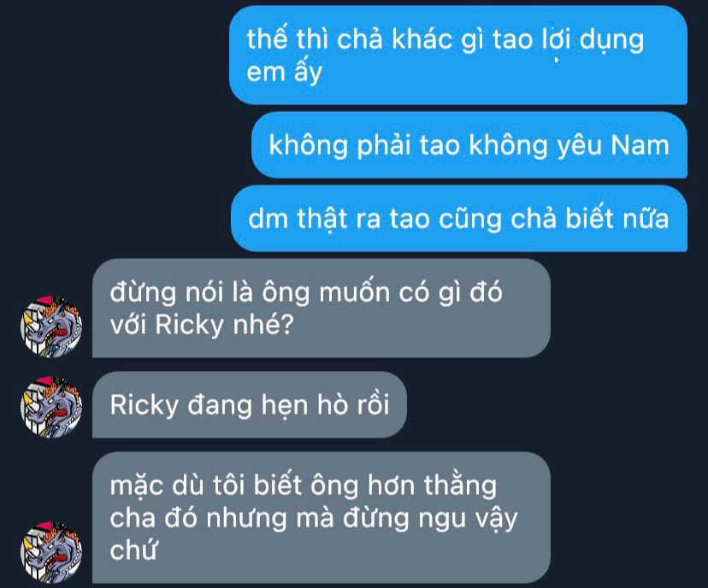This screenshot has width=708, height=588.
Task: Click the 'đừng nói là ông muốn' message bubble
Action: pyautogui.click(x=321, y=309)
